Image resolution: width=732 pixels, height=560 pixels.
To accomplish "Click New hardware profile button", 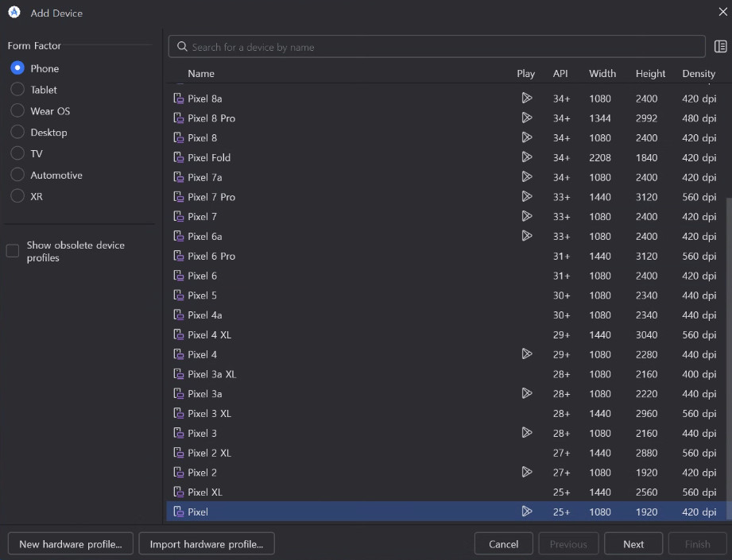I will [71, 543].
